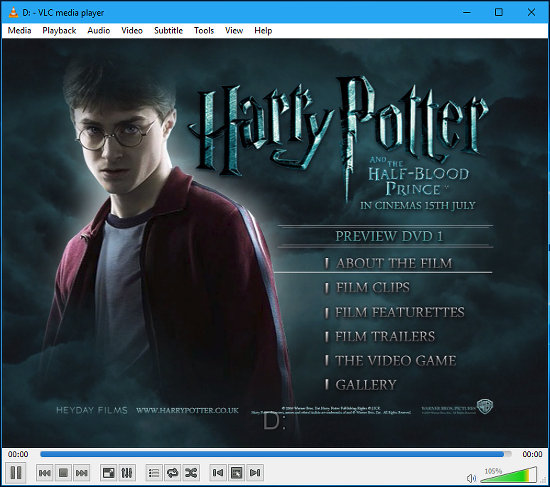The height and width of the screenshot is (487, 550).
Task: Toggle shuffle random playback
Action: pyautogui.click(x=191, y=473)
